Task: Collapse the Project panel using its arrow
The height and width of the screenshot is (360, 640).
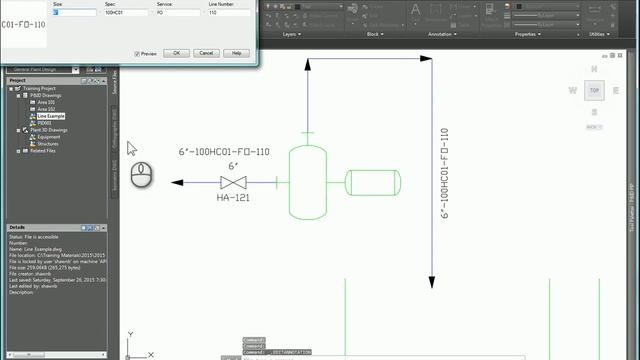Action: [104, 81]
